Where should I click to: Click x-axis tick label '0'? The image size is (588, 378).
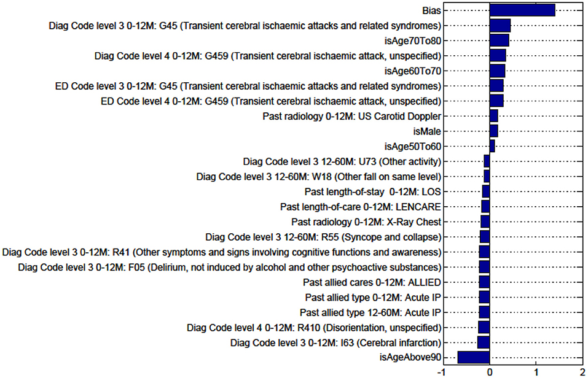click(x=489, y=372)
